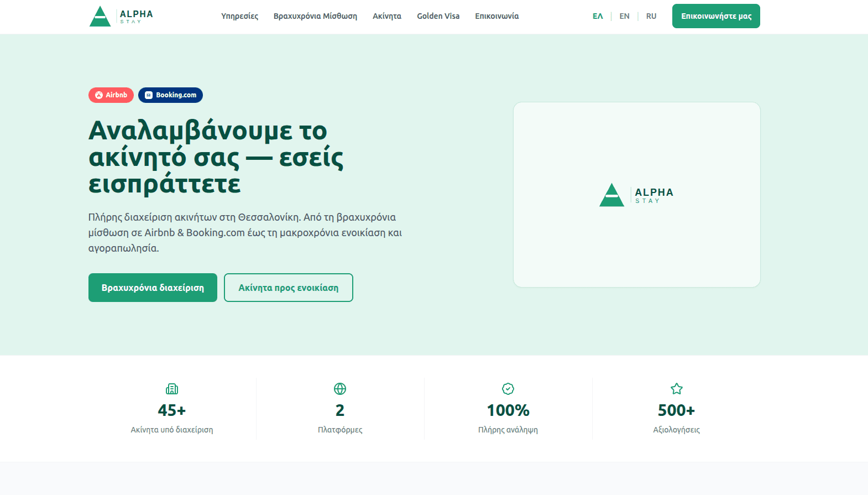Click the Booking.com badge
This screenshot has height=495, width=868.
[x=170, y=95]
